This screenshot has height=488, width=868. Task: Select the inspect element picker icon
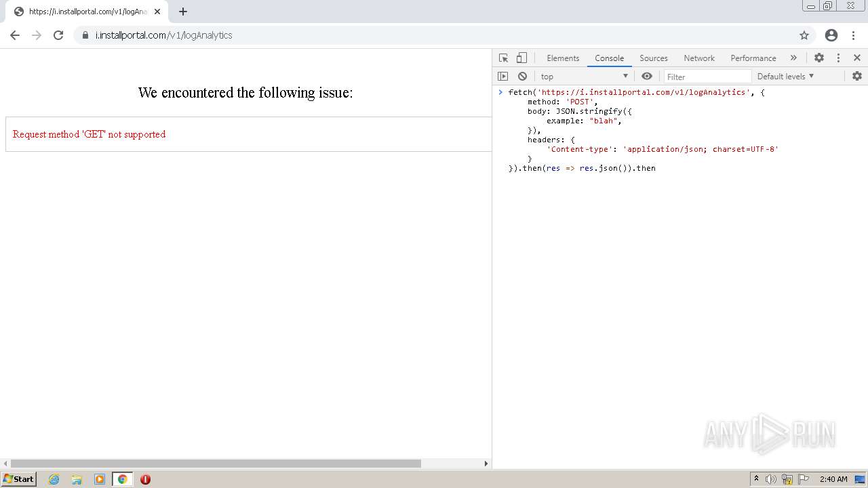(x=503, y=58)
